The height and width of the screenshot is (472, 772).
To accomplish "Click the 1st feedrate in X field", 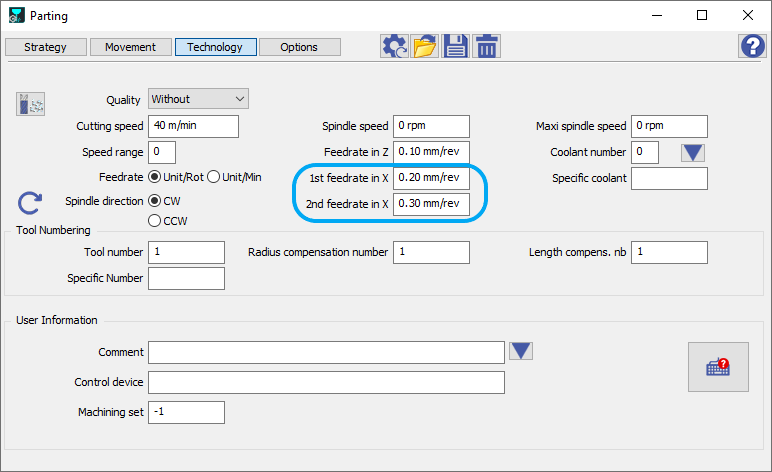I will pos(431,178).
